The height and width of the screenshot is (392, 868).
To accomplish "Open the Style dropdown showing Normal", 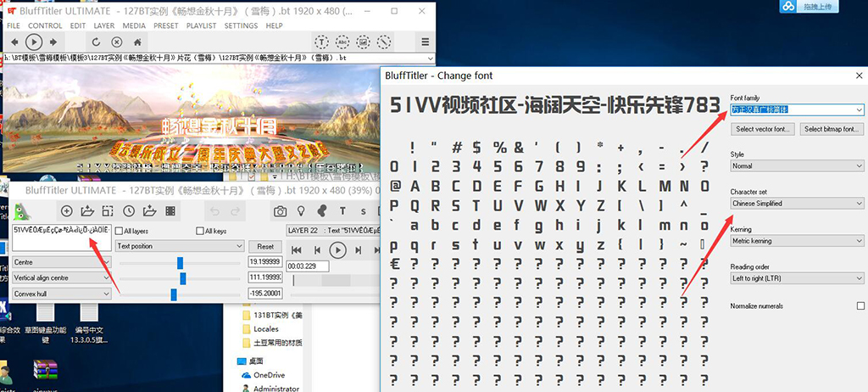I will point(797,165).
